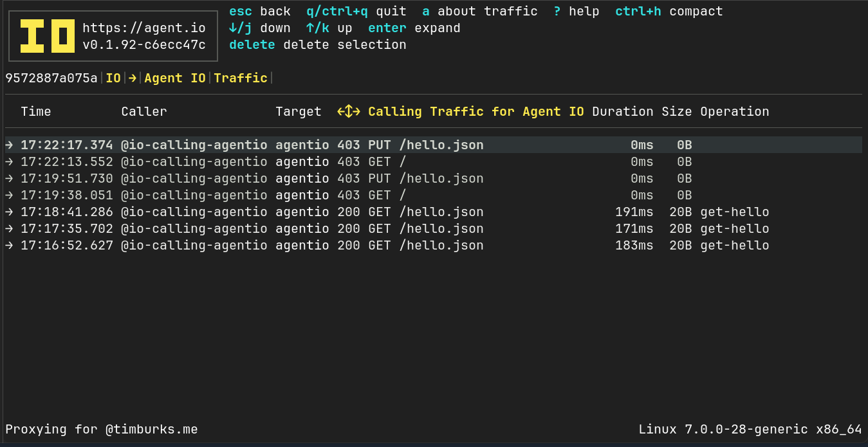
Task: Click the Traffic breadcrumb segment
Action: (241, 78)
